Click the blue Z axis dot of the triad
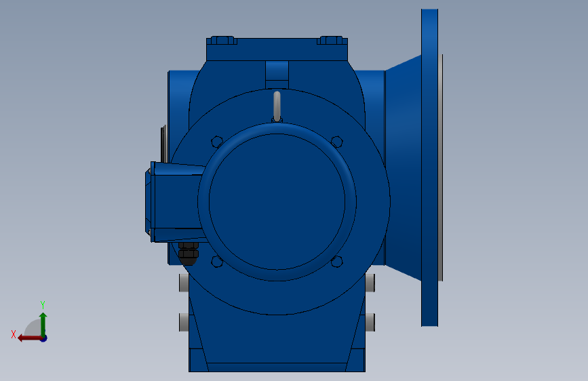Screen dimensions: 588x381 [44, 339]
